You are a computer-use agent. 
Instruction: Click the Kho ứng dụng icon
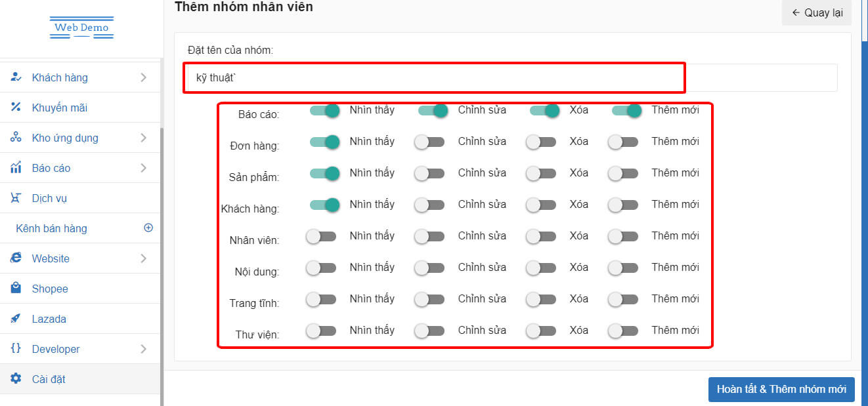click(16, 138)
